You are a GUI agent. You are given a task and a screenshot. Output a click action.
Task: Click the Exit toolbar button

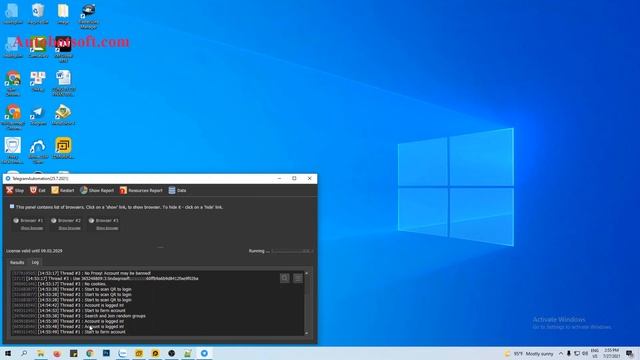point(38,190)
